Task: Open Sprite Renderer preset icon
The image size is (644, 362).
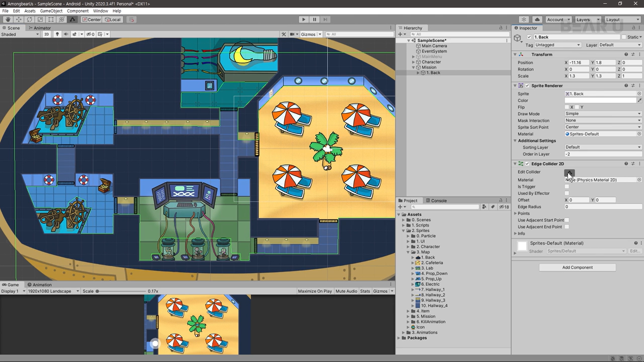Action: [x=633, y=85]
